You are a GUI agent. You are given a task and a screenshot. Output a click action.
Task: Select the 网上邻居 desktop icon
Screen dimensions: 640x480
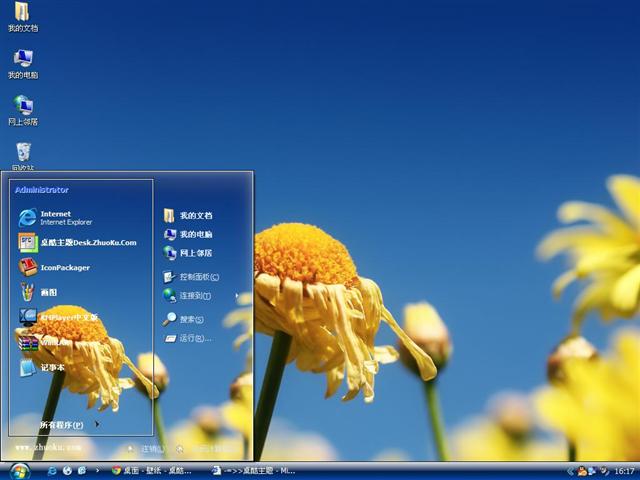(x=22, y=108)
